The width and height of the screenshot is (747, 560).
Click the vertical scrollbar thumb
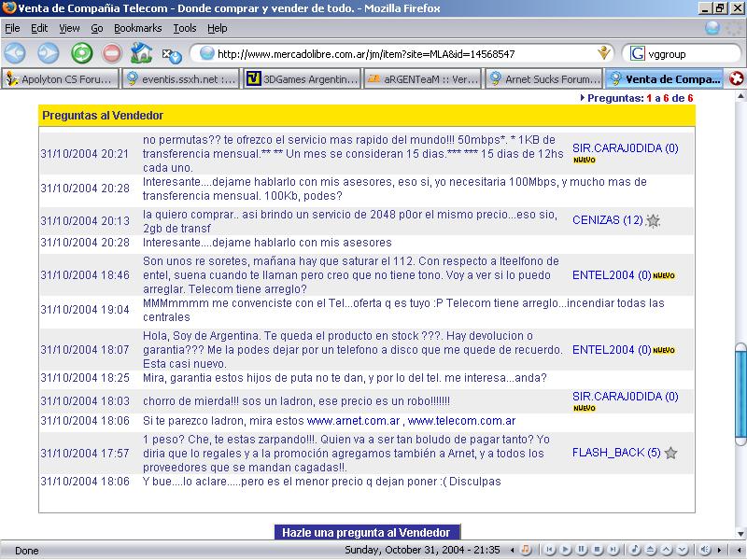click(740, 395)
